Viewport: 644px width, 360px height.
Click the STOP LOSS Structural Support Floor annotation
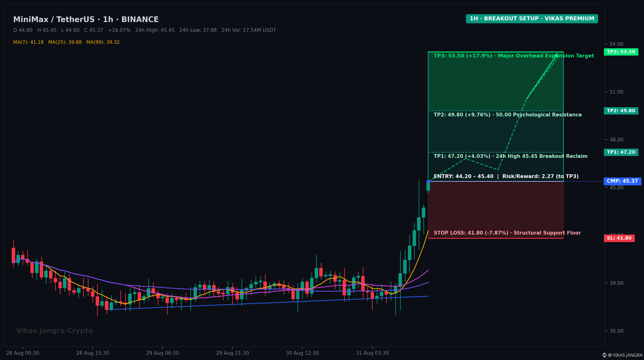(507, 233)
